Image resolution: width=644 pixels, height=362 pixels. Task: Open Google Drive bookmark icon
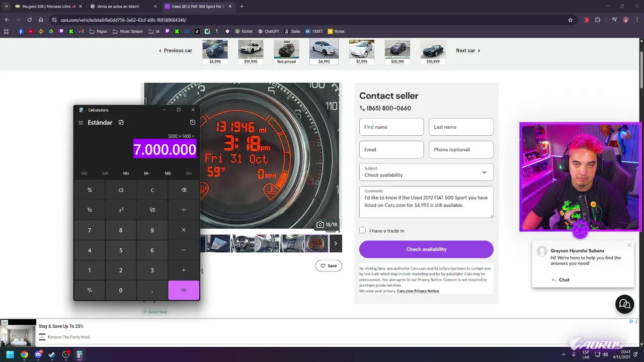coord(51,31)
